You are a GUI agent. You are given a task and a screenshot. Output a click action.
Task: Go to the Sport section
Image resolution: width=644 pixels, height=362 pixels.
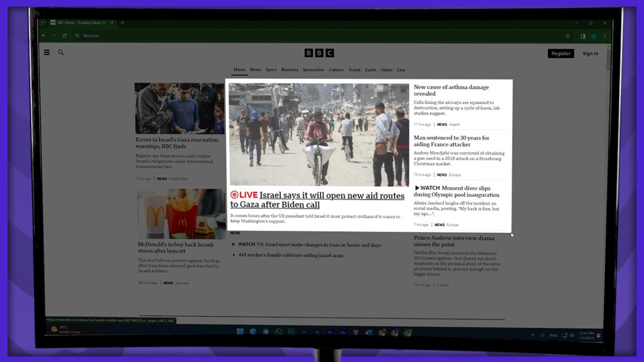coord(271,70)
